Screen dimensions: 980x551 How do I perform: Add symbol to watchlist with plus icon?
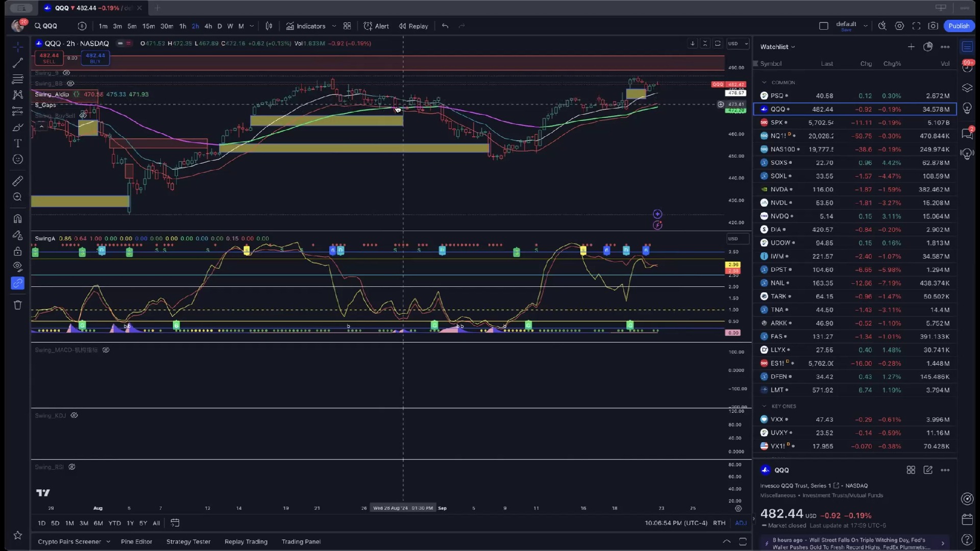coord(911,47)
